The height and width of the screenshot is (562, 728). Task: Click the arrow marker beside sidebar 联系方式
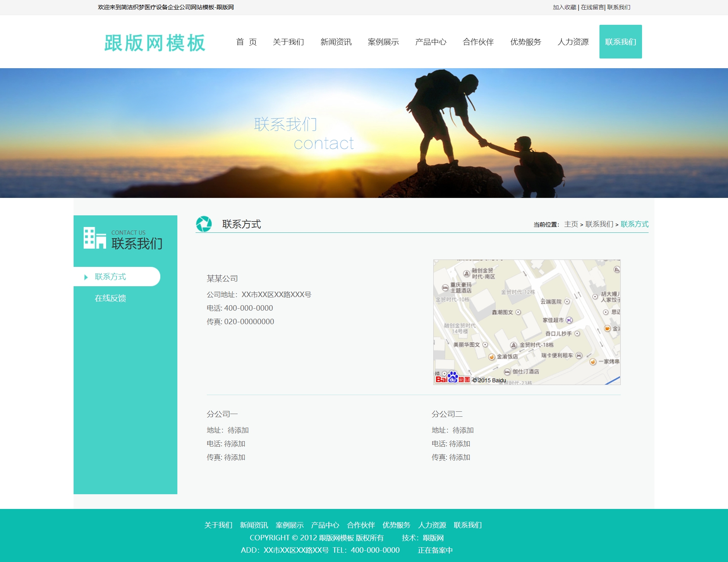(x=86, y=277)
